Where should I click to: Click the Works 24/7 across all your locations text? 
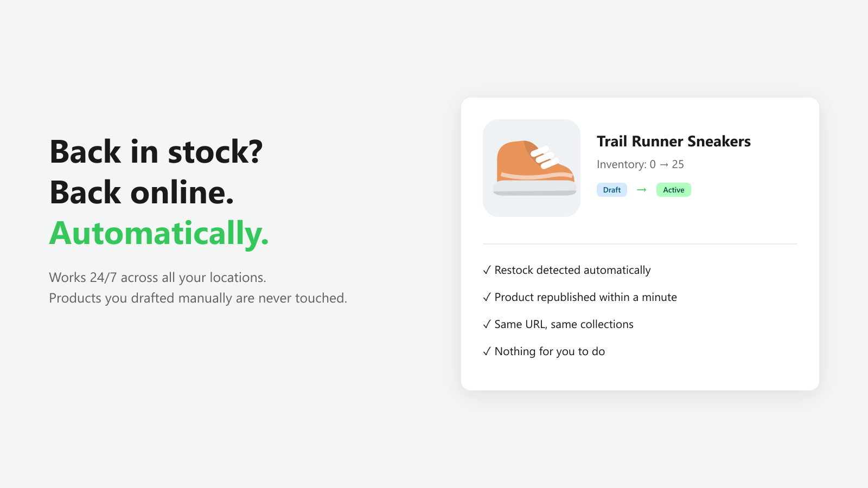157,278
